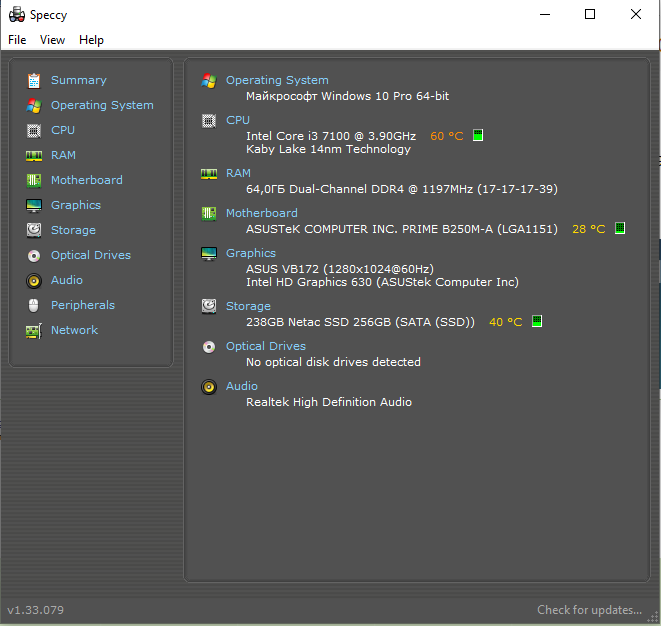Viewport: 661px width, 626px height.
Task: Click the Optical Drives disc icon in sidebar
Action: (x=34, y=255)
